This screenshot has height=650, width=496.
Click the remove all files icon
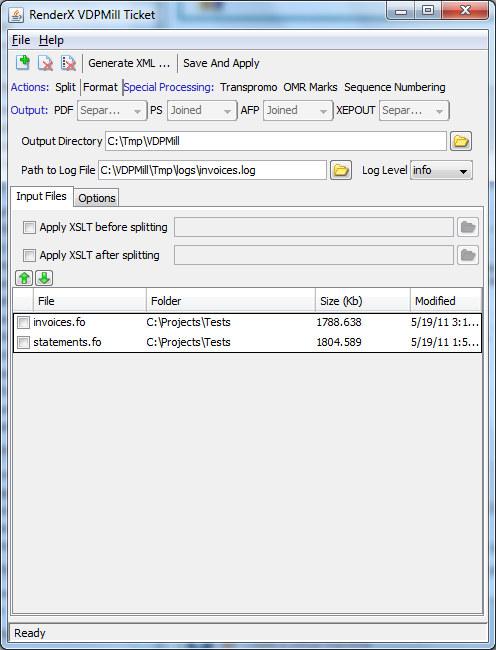pyautogui.click(x=68, y=63)
